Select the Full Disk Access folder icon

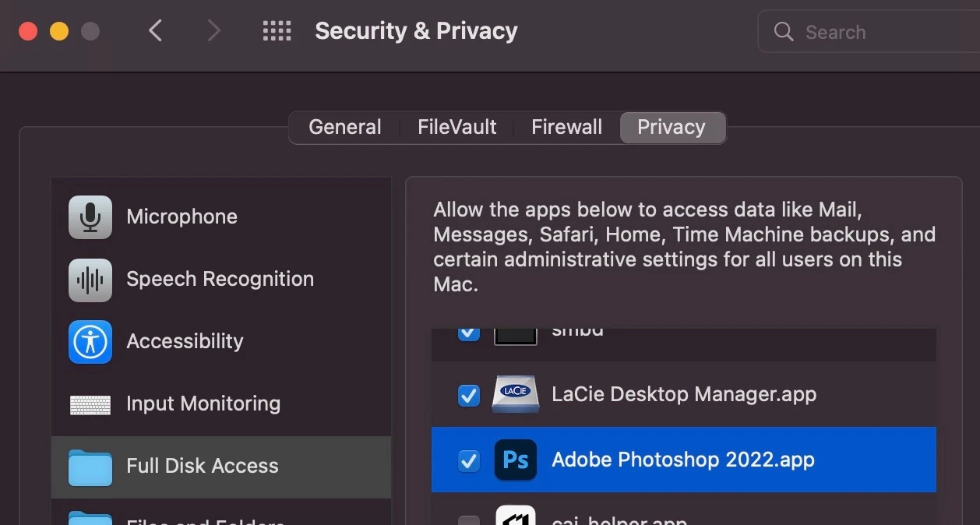(90, 467)
